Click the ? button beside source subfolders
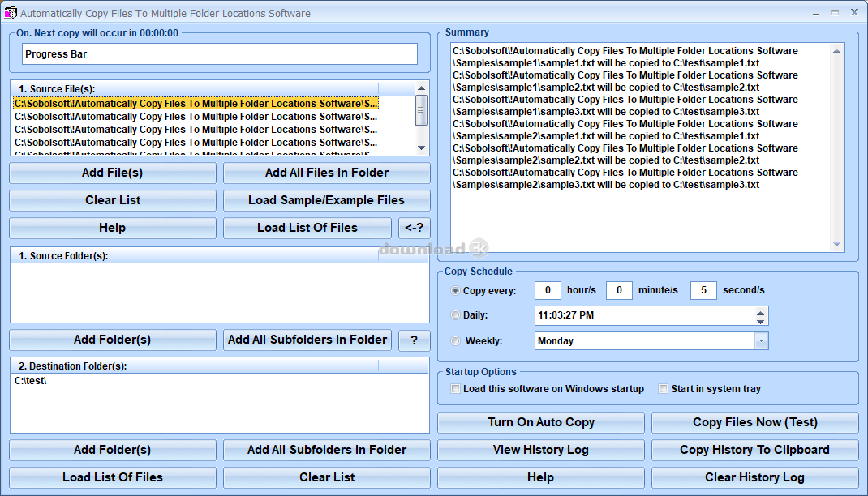This screenshot has height=496, width=868. pyautogui.click(x=414, y=340)
